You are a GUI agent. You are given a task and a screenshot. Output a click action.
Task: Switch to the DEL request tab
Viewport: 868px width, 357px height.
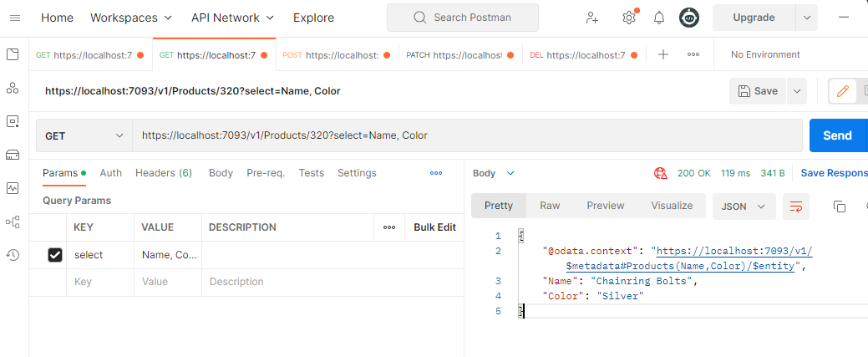click(584, 55)
